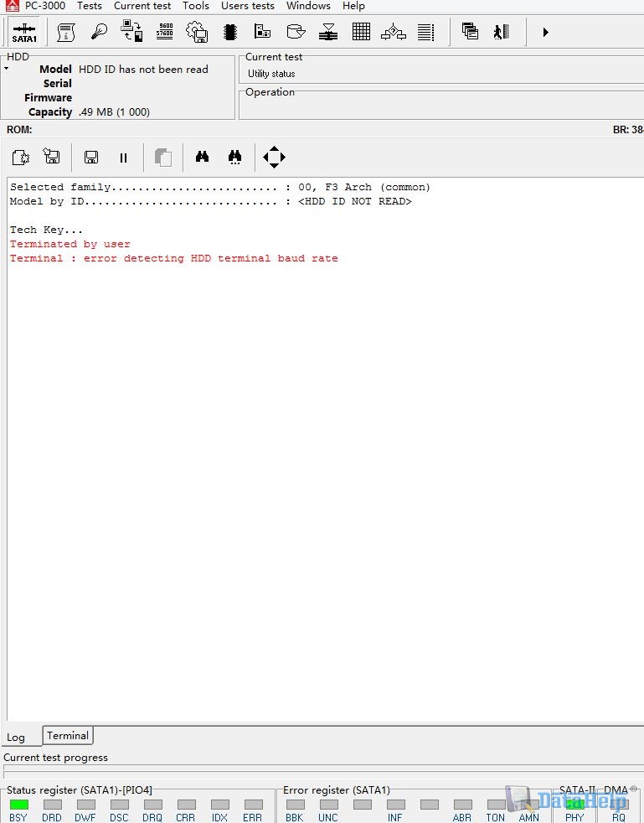Viewport: 644px width, 823px height.
Task: Click the cascading windows icon
Action: coord(470,32)
